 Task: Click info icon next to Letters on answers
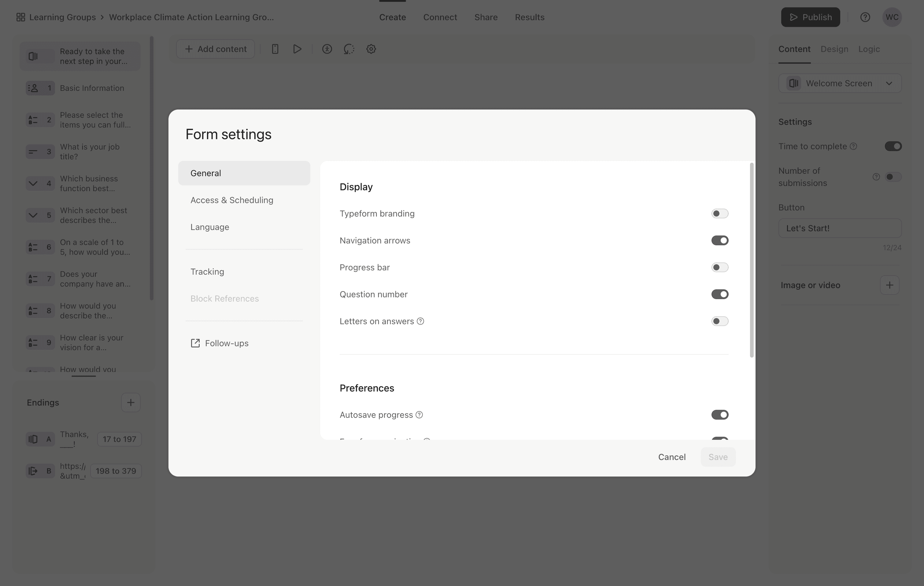click(x=420, y=321)
